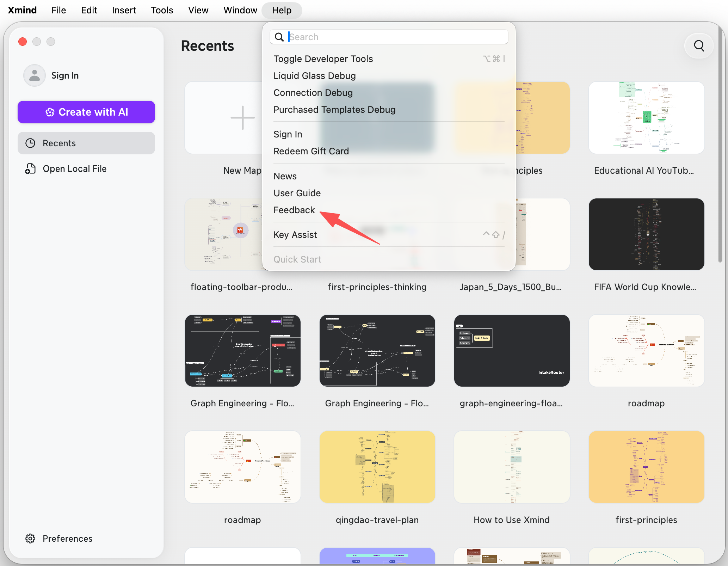Select Redeem Gift Card
The image size is (728, 566).
coord(389,151)
